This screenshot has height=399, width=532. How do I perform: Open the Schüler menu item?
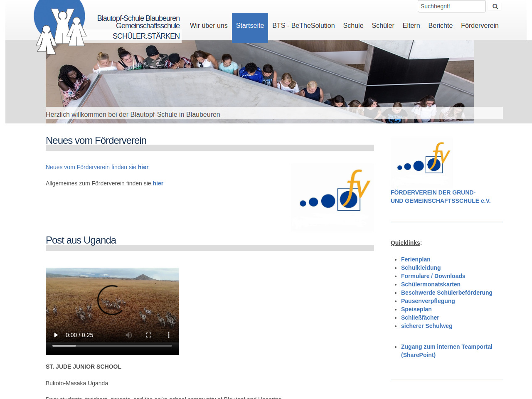point(383,26)
